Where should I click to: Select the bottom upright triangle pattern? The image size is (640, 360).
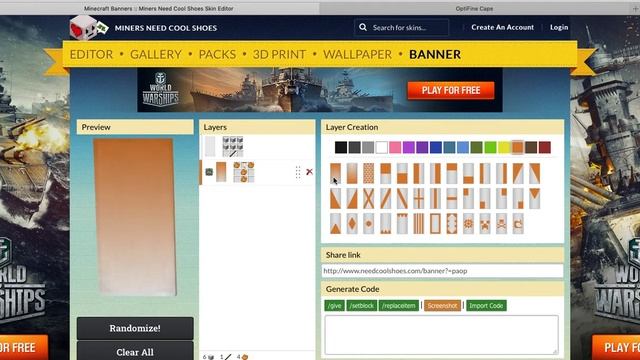pyautogui.click(x=336, y=224)
